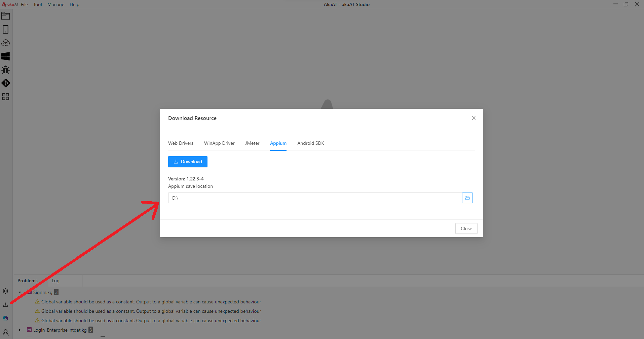Click the blue Download button
Viewport: 644px width, 339px height.
188,162
